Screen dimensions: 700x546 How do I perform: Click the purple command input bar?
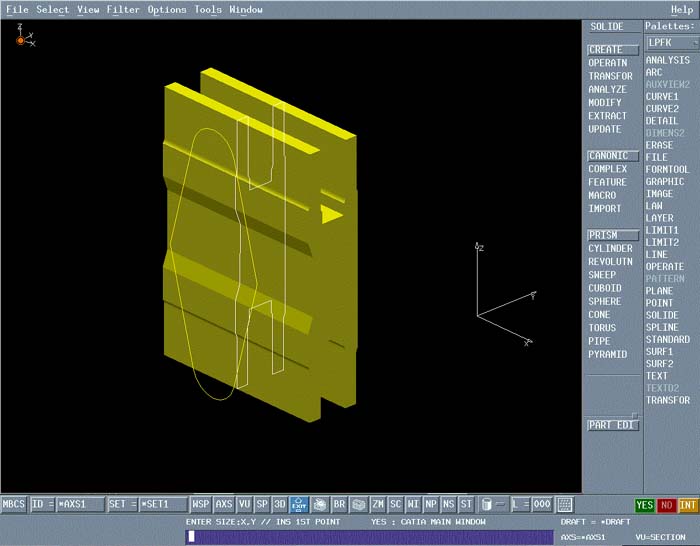(x=370, y=537)
